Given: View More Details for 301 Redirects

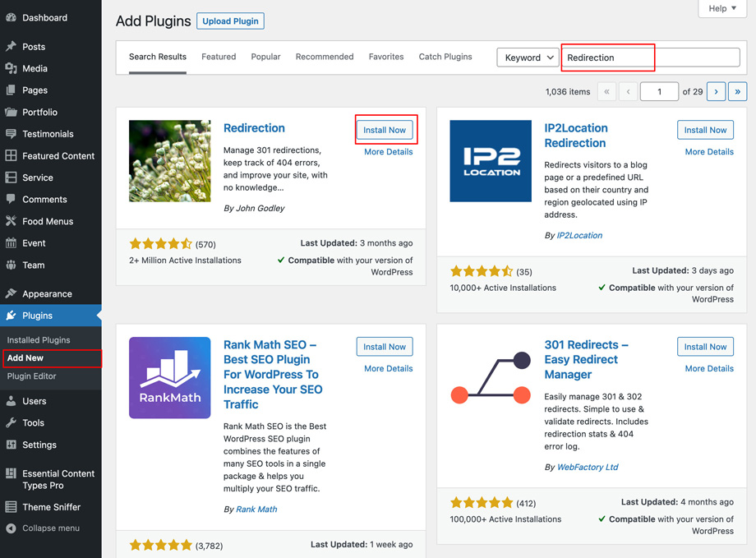Looking at the screenshot, I should (710, 368).
